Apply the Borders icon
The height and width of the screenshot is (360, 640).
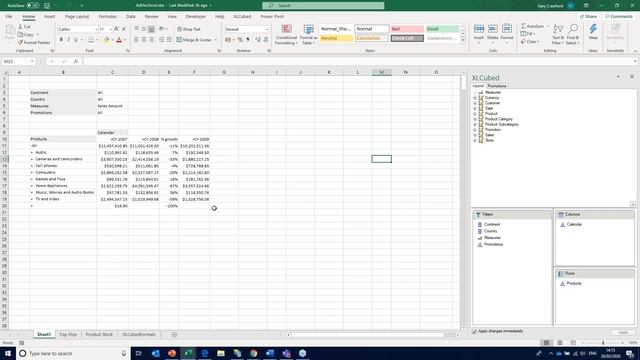point(91,40)
